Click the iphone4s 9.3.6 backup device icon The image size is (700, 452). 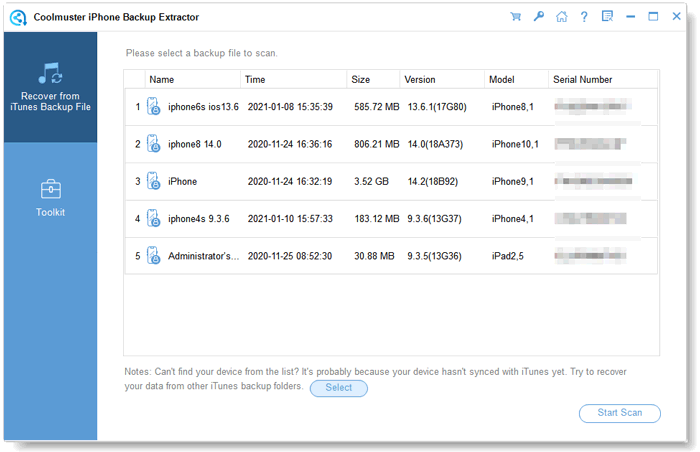tap(154, 219)
